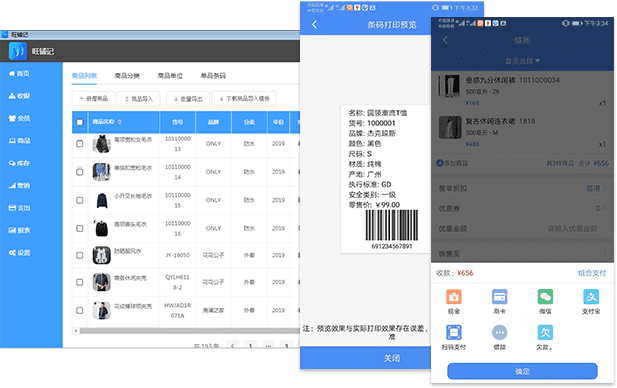Switch to the 商品单位 tab
The width and height of the screenshot is (617, 388).
click(170, 76)
